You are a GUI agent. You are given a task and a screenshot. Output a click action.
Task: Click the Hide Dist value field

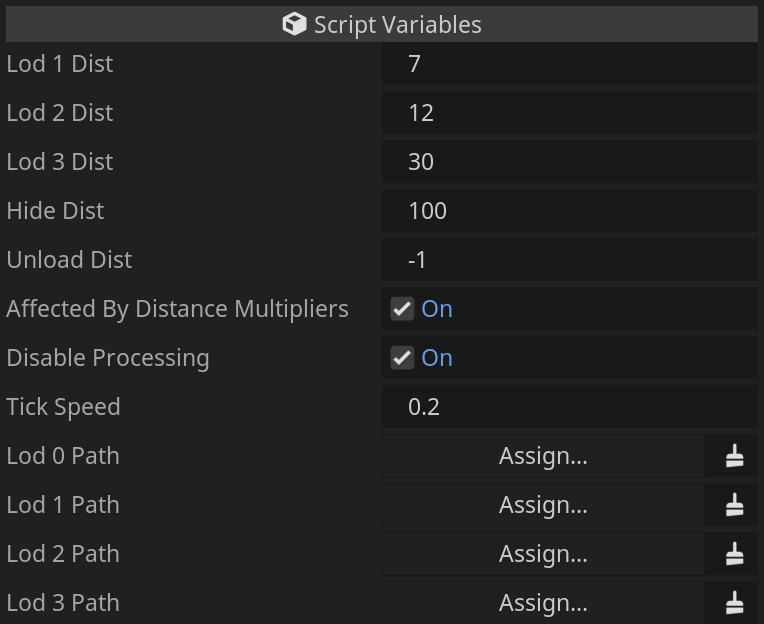[570, 211]
